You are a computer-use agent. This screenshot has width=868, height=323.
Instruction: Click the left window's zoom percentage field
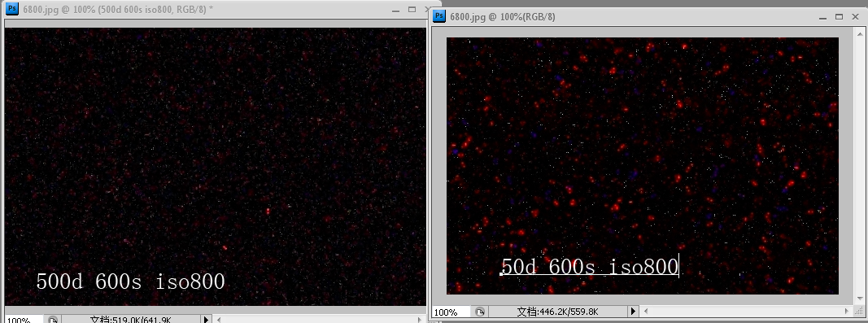click(x=22, y=320)
